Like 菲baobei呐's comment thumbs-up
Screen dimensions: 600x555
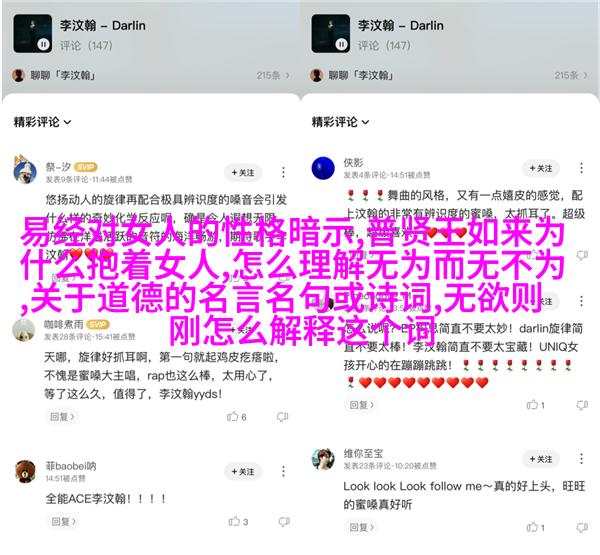click(234, 521)
